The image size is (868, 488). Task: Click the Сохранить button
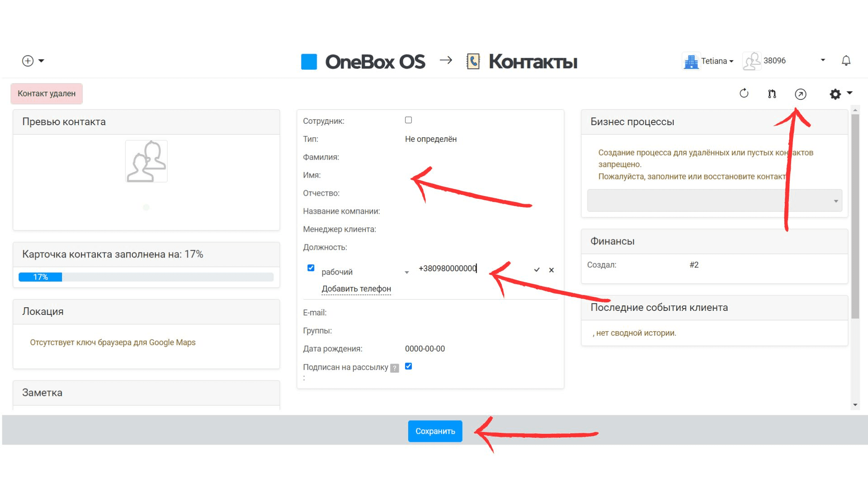pyautogui.click(x=435, y=431)
